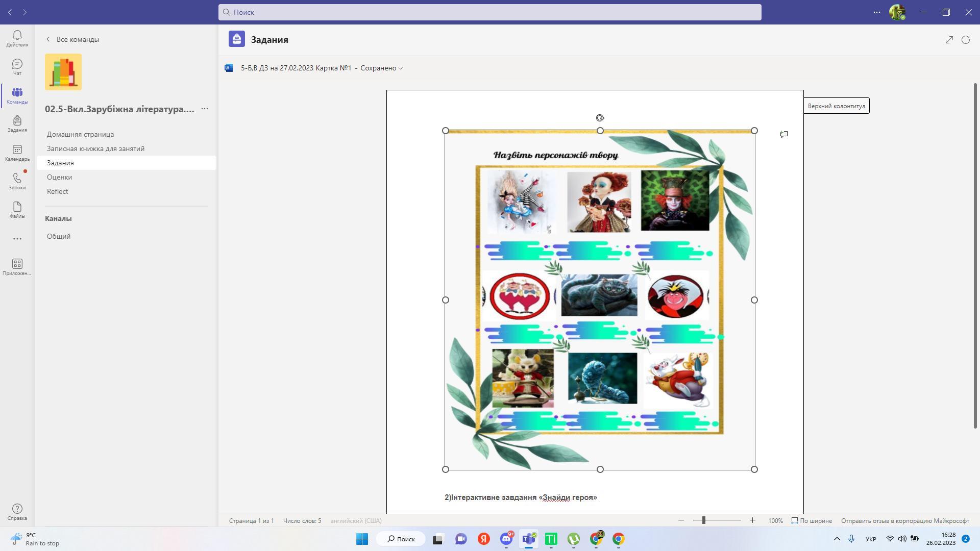The image size is (980, 551).
Task: Click the word count (Число слов: 5)
Action: [302, 520]
